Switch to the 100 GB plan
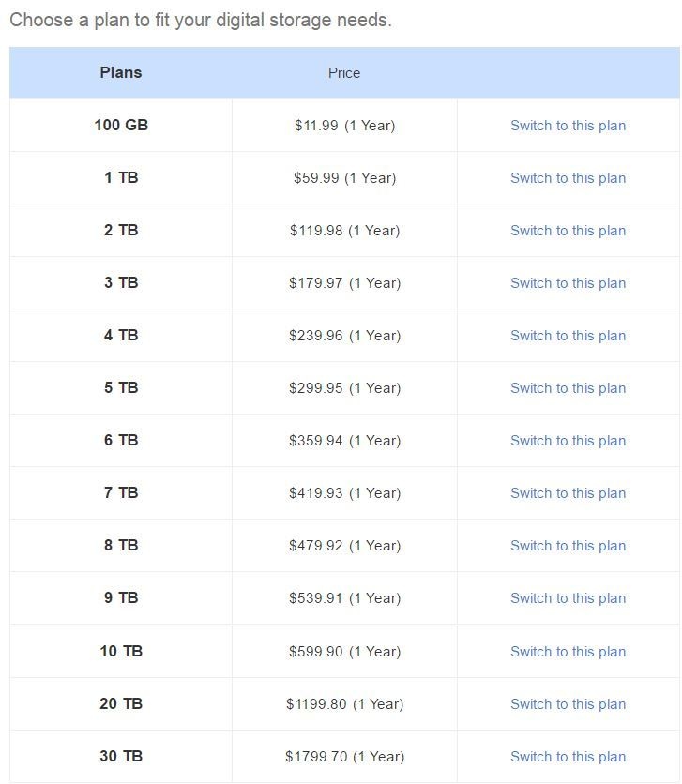 [568, 126]
